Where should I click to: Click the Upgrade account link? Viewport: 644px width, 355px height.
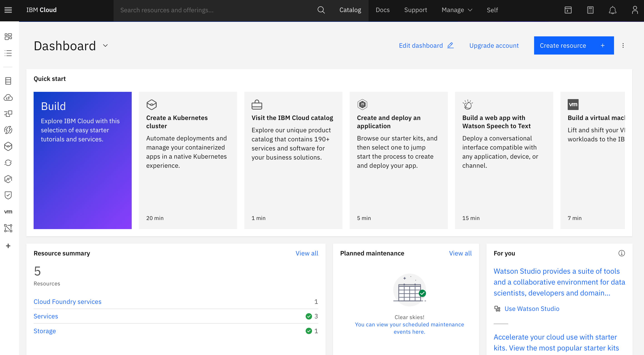click(494, 45)
